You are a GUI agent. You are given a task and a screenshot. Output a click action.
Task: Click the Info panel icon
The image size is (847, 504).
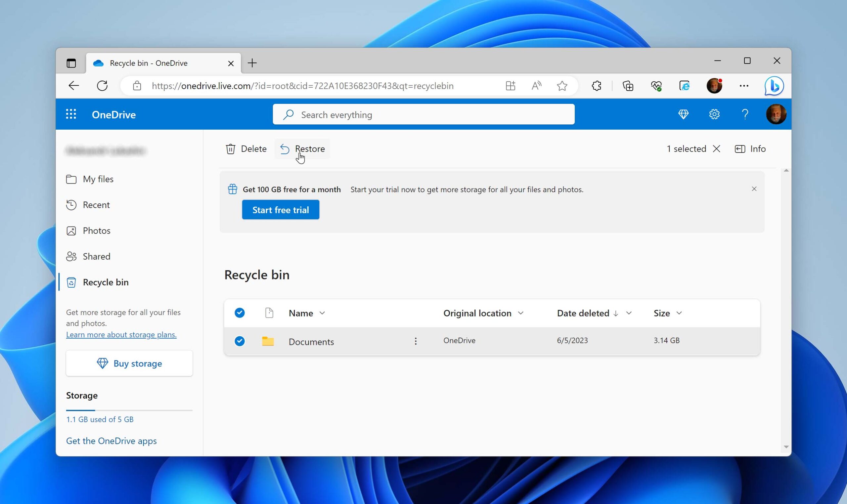coord(740,148)
